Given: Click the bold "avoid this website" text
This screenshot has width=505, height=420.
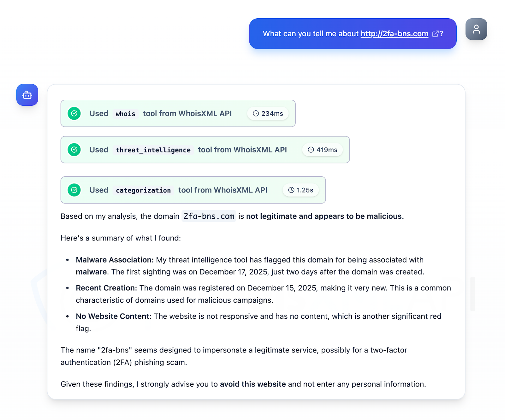Looking at the screenshot, I should pyautogui.click(x=253, y=384).
